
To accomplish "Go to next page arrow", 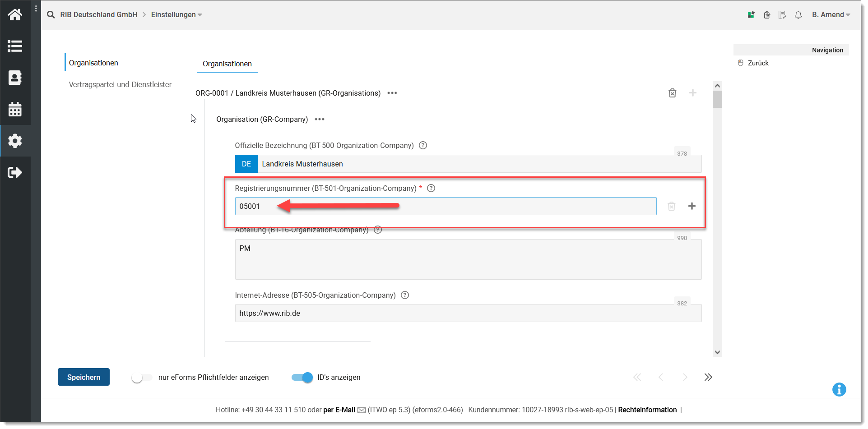I will coord(685,377).
